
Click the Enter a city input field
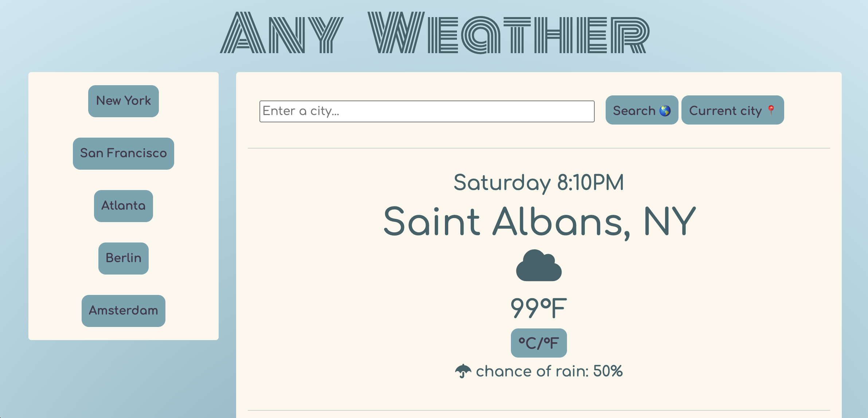(426, 111)
